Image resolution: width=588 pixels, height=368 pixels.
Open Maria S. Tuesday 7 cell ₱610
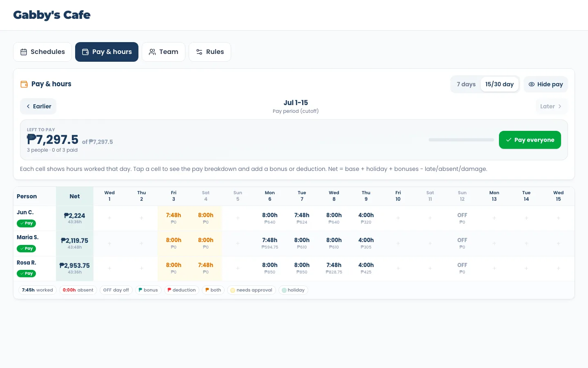click(x=302, y=243)
